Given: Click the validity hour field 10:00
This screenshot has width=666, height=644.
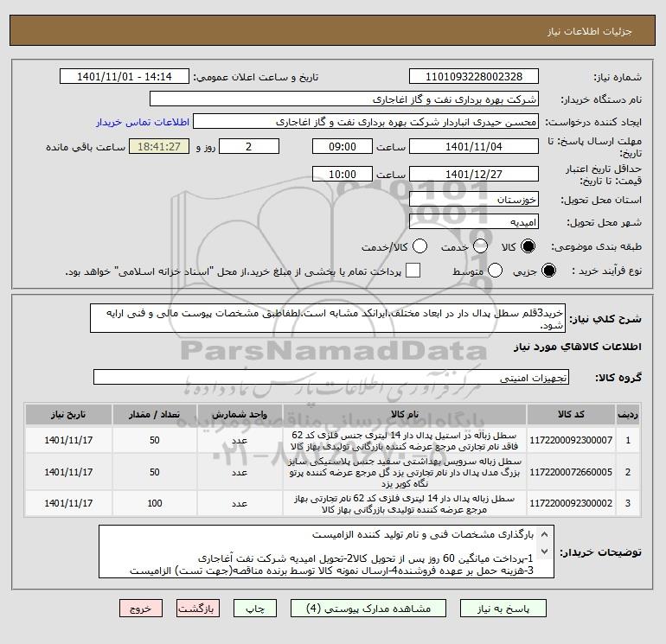Looking at the screenshot, I should 343,174.
